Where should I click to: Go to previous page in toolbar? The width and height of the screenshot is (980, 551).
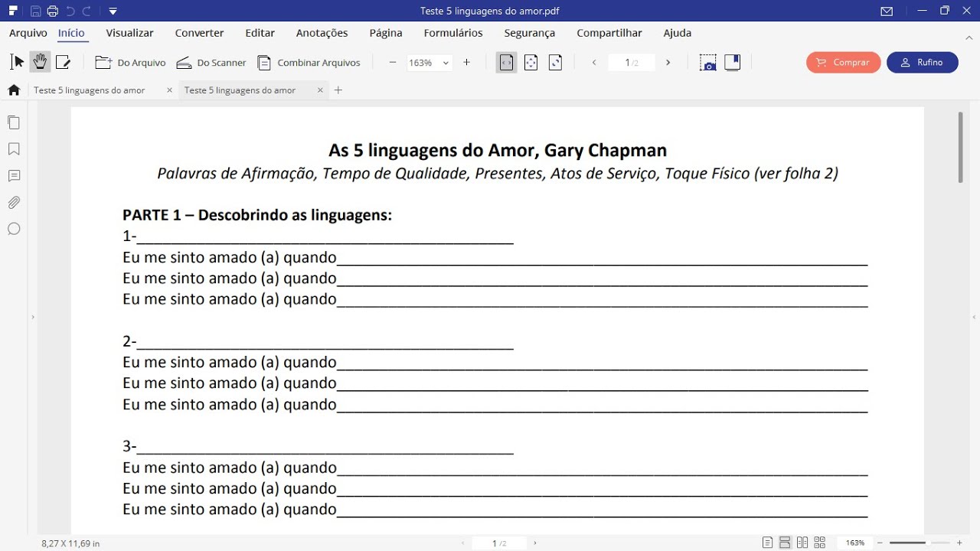[594, 63]
